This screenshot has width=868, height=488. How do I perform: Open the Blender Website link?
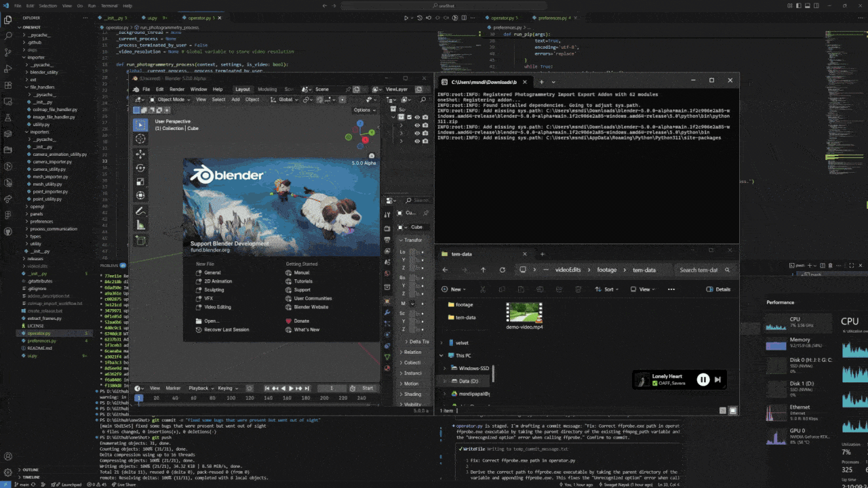311,307
